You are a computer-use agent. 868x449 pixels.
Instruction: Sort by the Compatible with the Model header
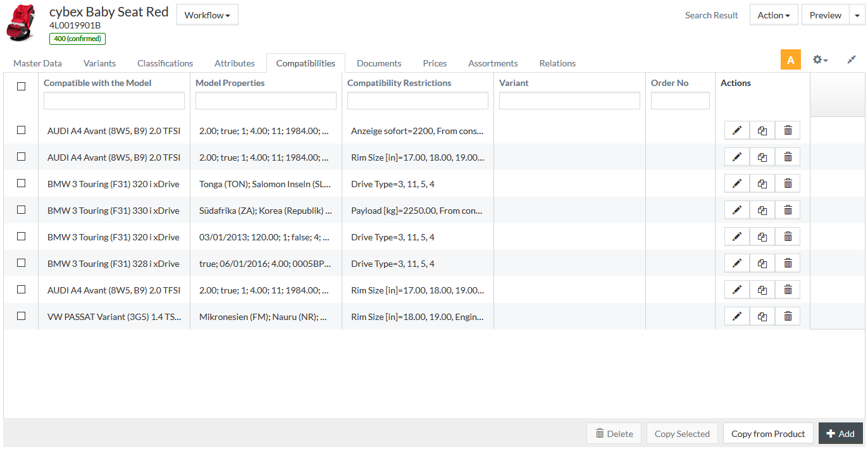97,83
